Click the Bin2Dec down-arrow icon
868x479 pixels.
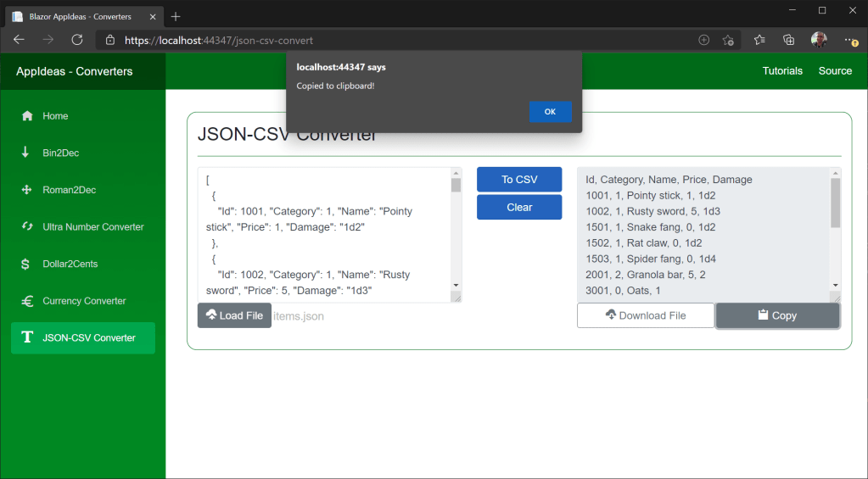click(27, 153)
